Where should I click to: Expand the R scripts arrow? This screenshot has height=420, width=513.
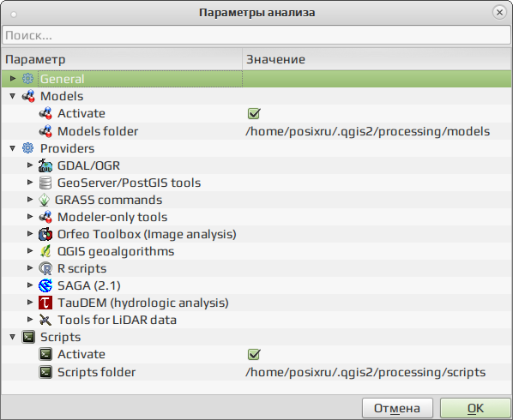coord(30,268)
